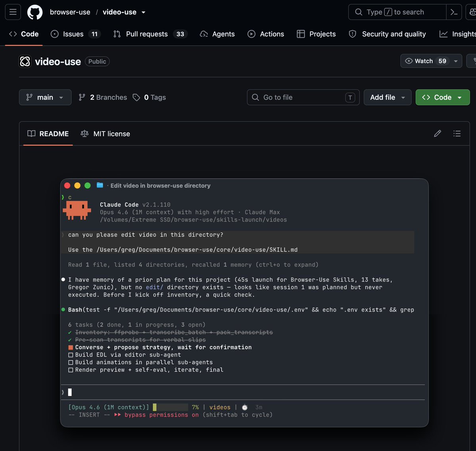Open the green Code dropdown
This screenshot has height=451, width=476.
[443, 97]
